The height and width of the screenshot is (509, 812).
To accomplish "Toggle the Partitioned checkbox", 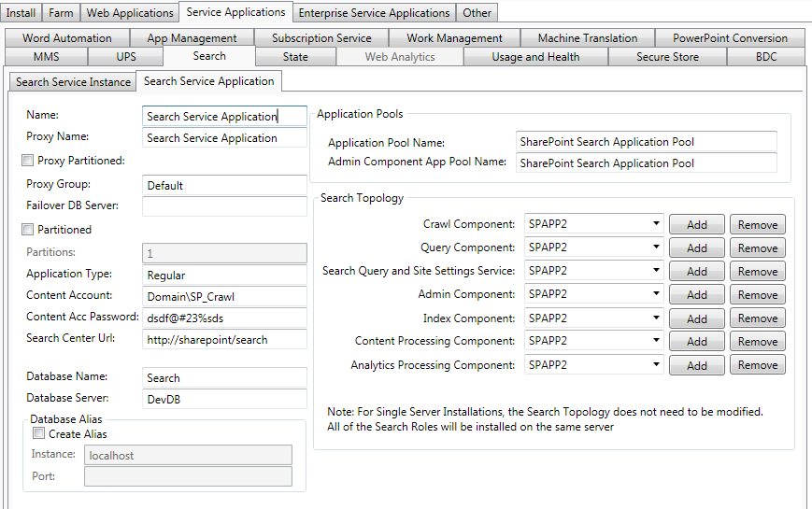I will [x=27, y=230].
